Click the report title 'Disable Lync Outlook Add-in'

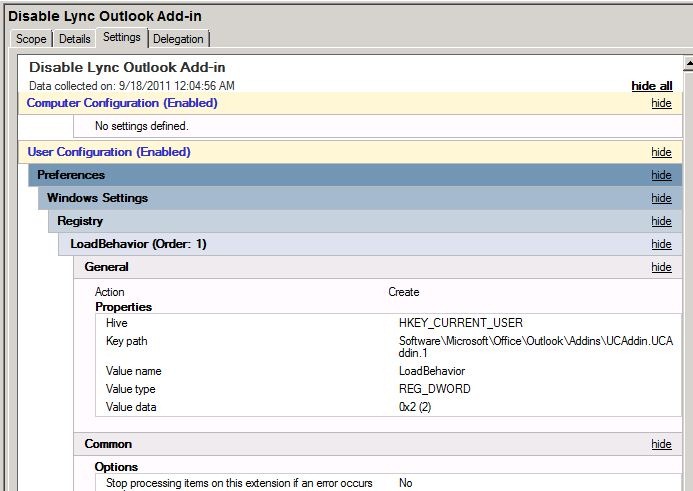pos(127,67)
